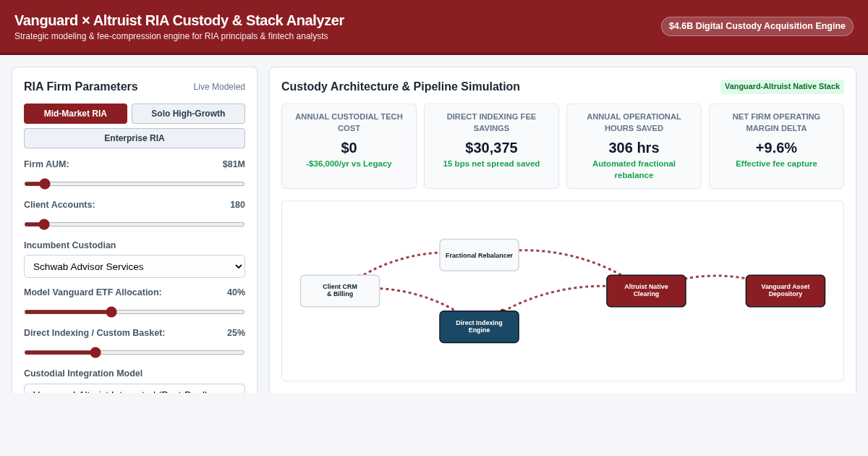Adjust the Direct Indexing Custom Basket slider
This screenshot has width=868, height=456.
tap(135, 352)
